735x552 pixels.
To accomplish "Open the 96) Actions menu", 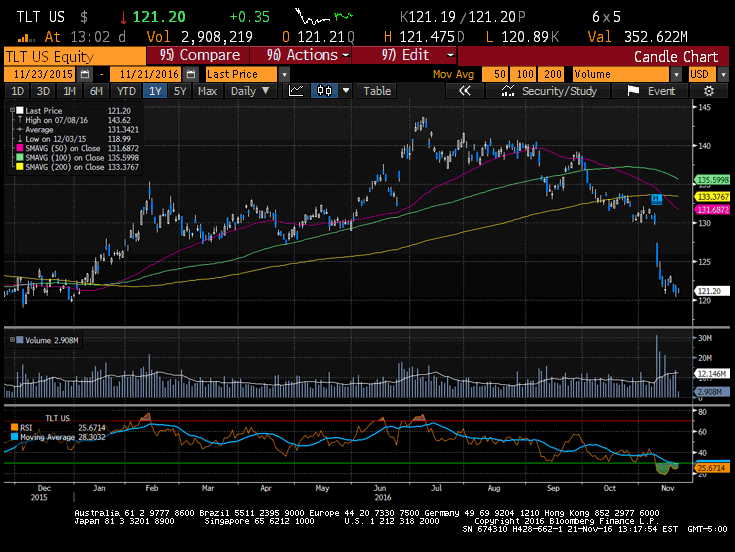I will pyautogui.click(x=300, y=55).
